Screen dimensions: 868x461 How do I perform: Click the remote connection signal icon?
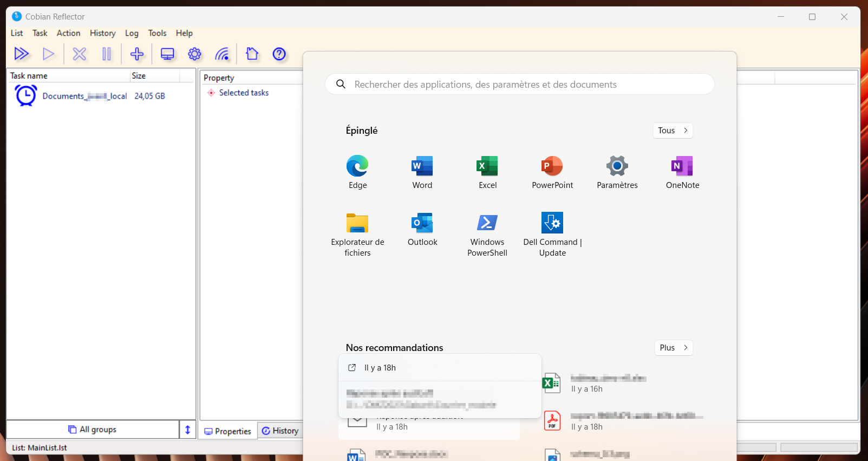point(222,54)
